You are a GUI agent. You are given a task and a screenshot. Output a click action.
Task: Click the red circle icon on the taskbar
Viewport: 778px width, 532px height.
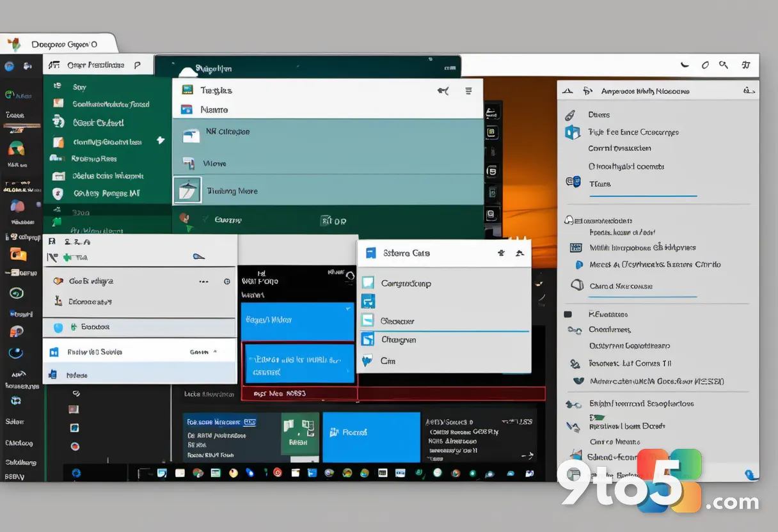(277, 473)
